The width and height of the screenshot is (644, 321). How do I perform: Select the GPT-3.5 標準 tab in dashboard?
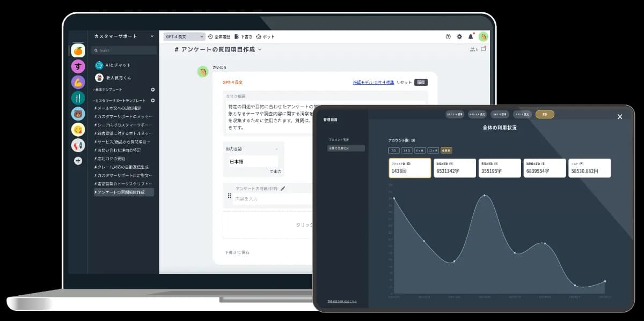tap(455, 114)
